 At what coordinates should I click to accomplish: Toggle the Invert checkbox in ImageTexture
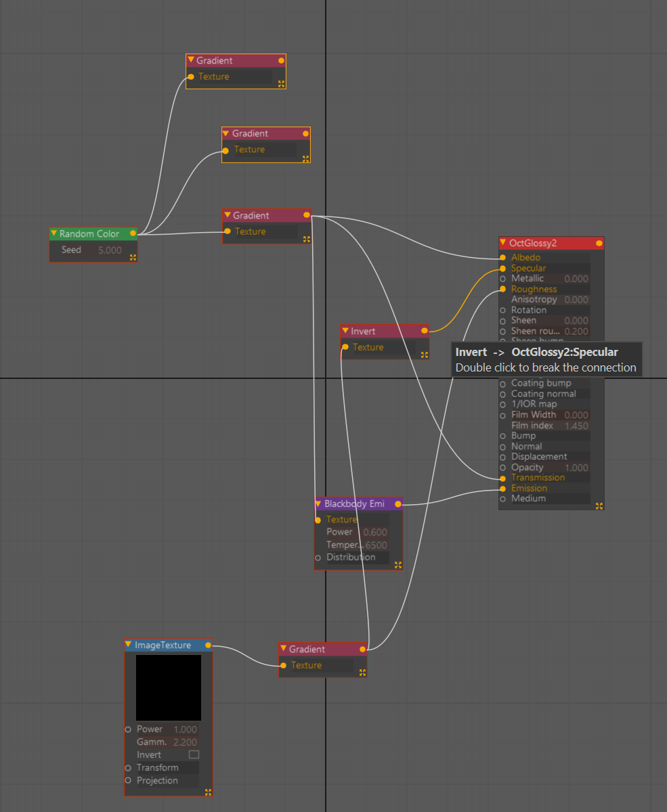pos(194,754)
